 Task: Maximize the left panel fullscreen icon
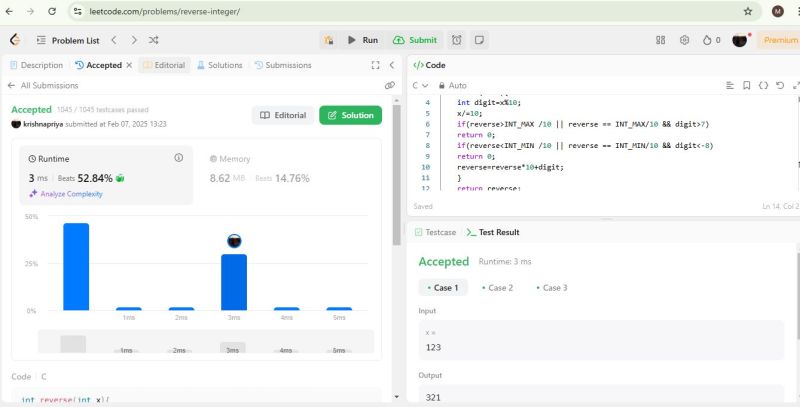[x=376, y=65]
